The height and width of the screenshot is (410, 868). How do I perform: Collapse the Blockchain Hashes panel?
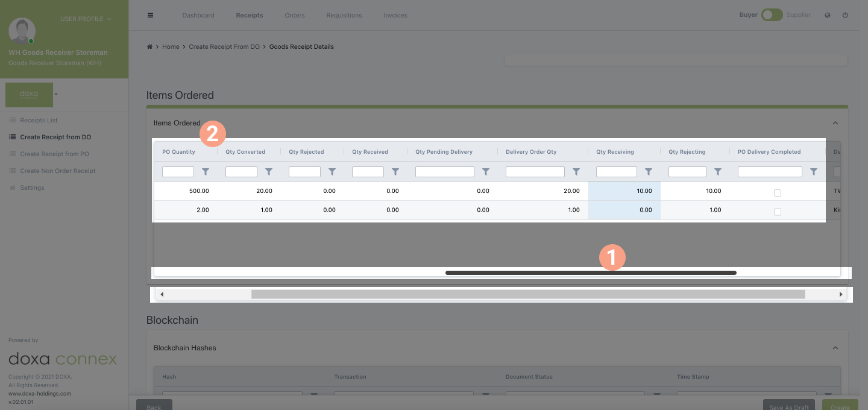[835, 348]
